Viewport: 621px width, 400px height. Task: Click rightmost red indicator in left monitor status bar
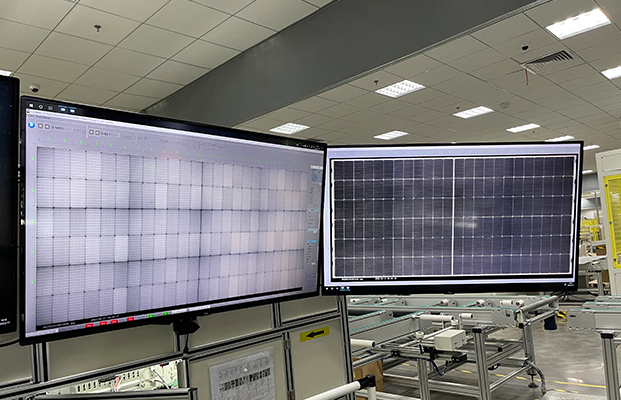(x=130, y=319)
